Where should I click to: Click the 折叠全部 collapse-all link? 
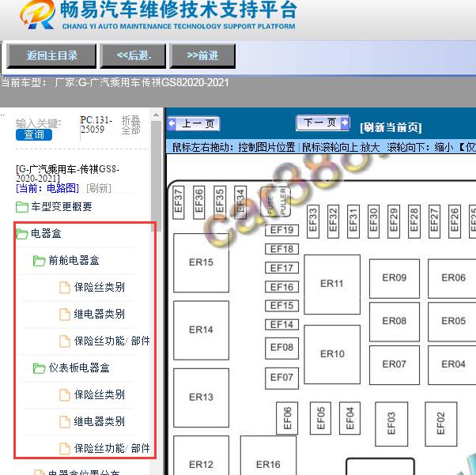[130, 125]
